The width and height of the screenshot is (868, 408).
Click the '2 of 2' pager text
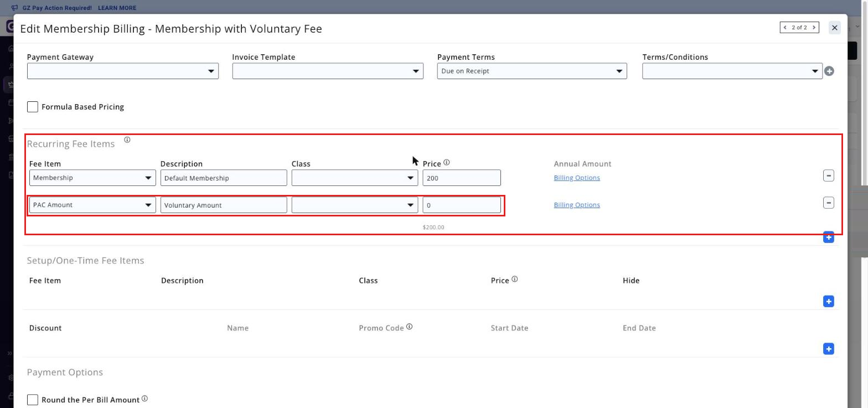point(799,27)
